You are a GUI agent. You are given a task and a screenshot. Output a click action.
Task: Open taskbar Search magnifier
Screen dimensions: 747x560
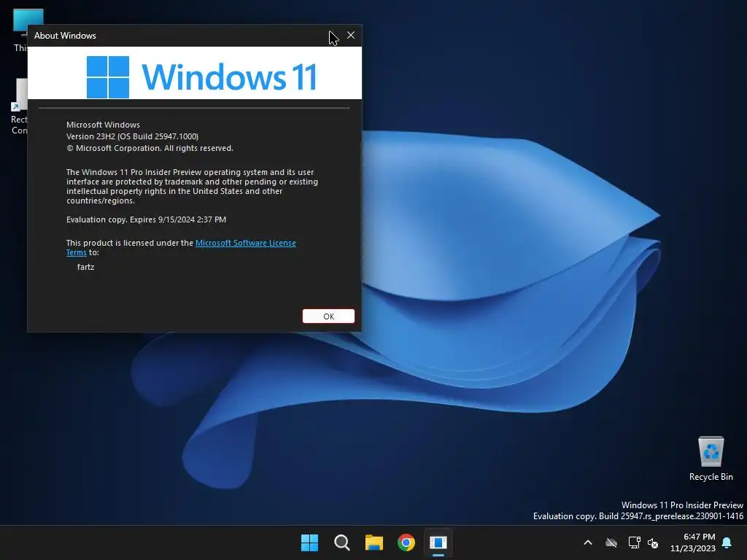coord(342,542)
